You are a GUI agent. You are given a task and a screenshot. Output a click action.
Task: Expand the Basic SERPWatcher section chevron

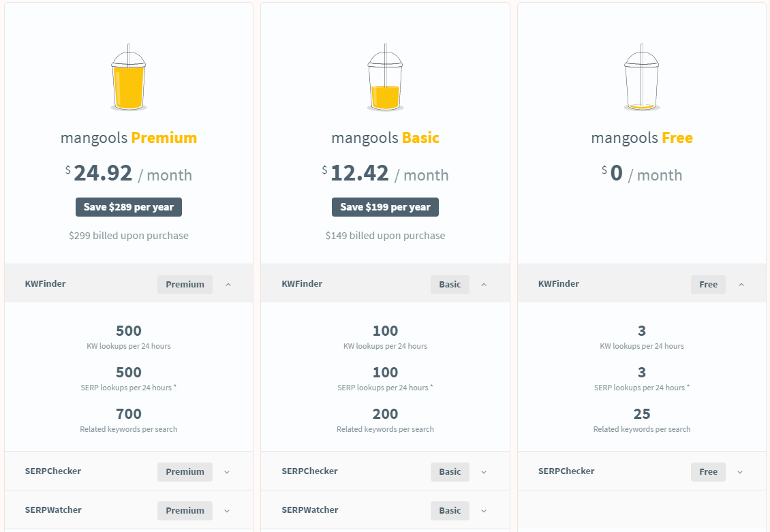coord(484,511)
